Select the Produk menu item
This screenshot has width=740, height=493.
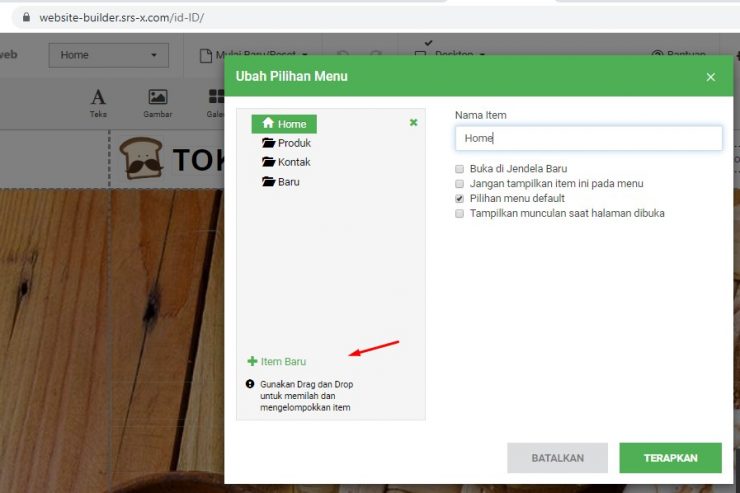tap(286, 143)
